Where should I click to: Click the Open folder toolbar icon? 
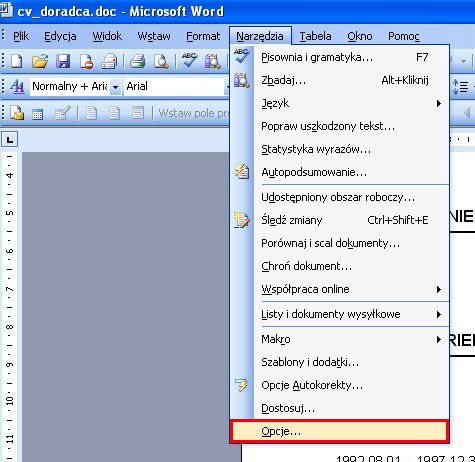coord(40,61)
